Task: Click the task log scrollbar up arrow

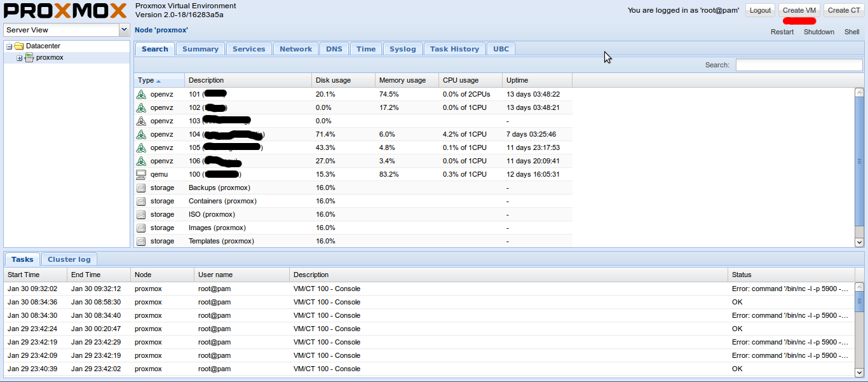Action: 859,288
